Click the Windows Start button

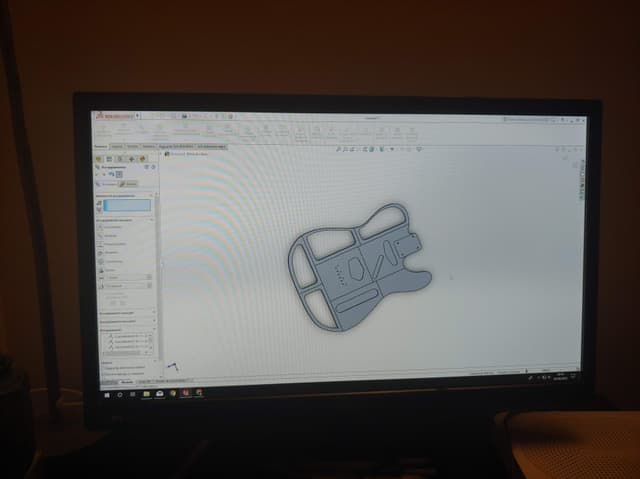coord(107,395)
